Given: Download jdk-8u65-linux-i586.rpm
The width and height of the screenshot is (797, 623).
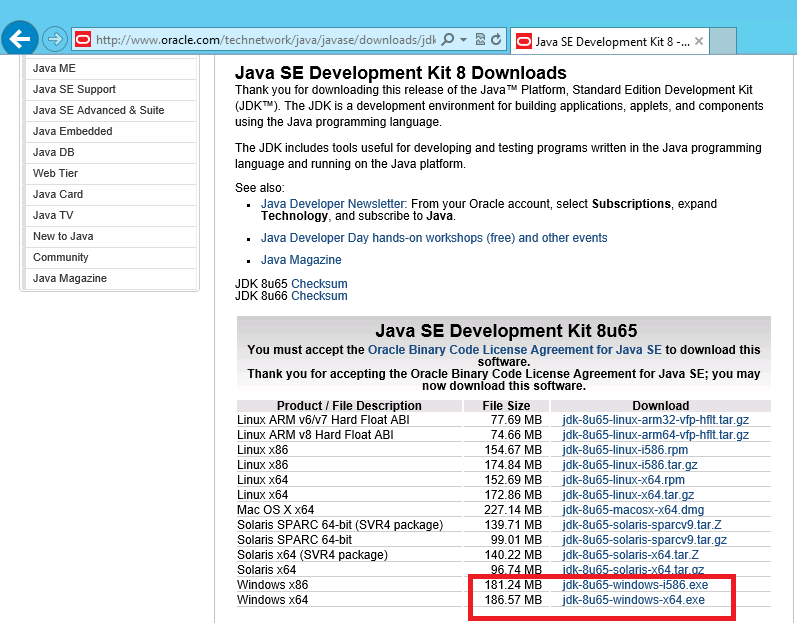Looking at the screenshot, I should point(625,450).
